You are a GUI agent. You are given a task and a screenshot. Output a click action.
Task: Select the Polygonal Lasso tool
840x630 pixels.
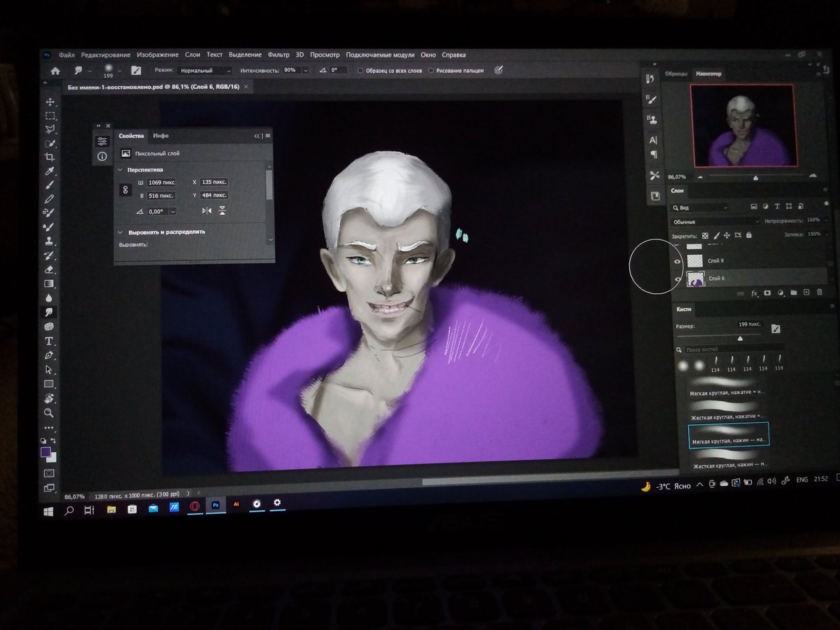(50, 129)
